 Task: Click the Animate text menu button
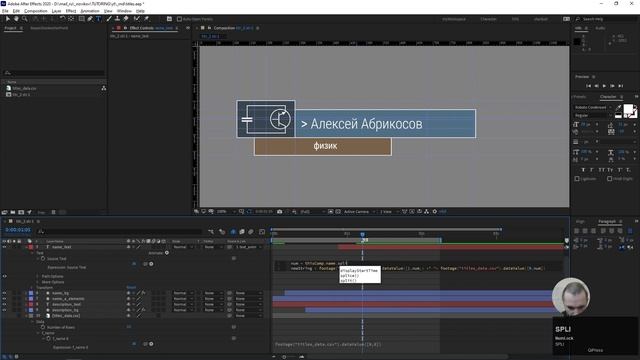[167, 253]
